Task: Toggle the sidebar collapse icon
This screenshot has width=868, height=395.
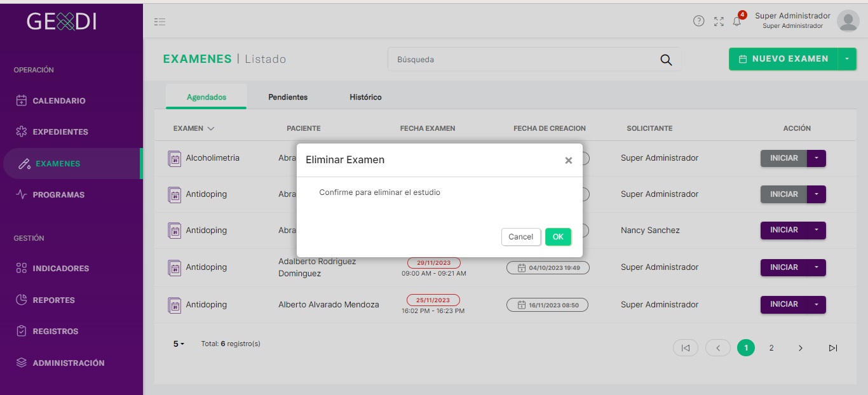Action: click(159, 22)
